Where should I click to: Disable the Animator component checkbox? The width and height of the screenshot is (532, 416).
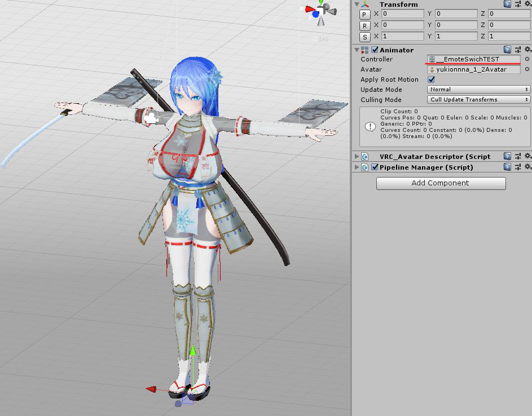point(375,50)
